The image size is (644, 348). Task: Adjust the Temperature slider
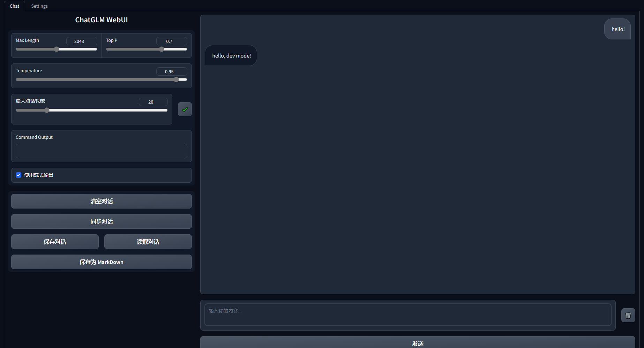coord(102,80)
